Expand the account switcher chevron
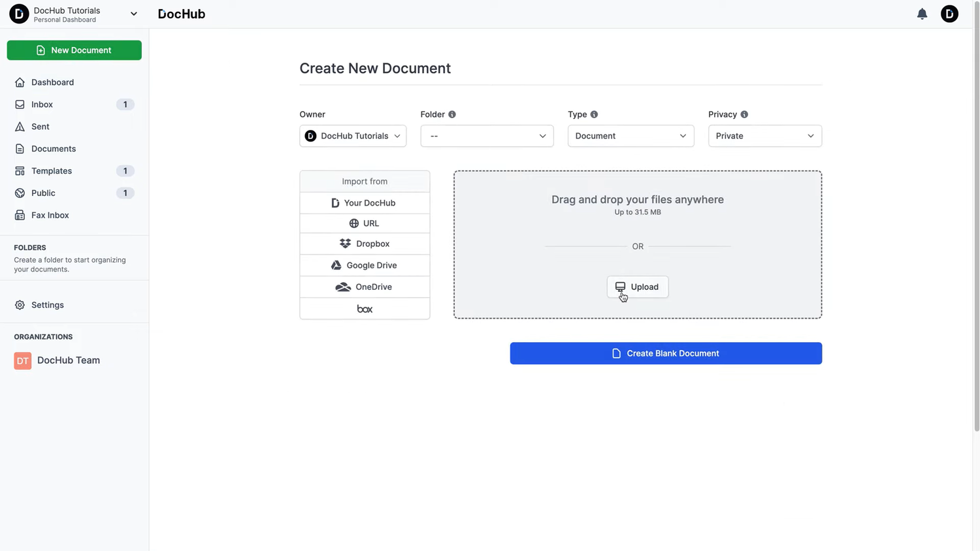 (134, 14)
